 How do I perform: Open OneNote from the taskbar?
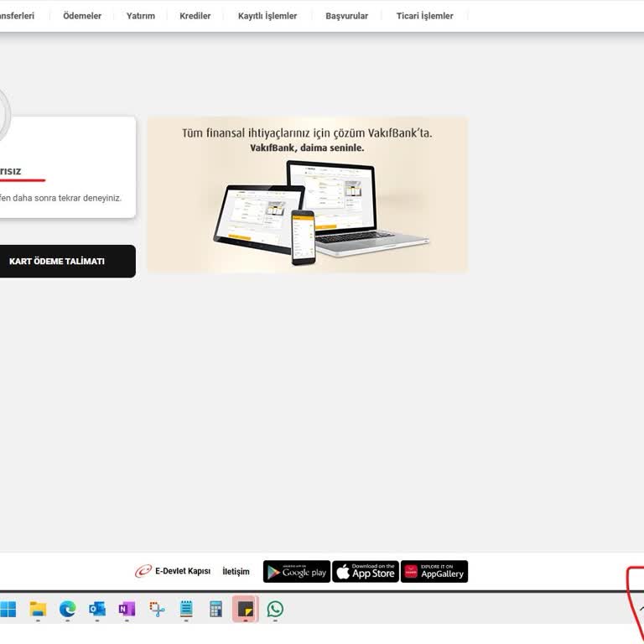pos(127,609)
